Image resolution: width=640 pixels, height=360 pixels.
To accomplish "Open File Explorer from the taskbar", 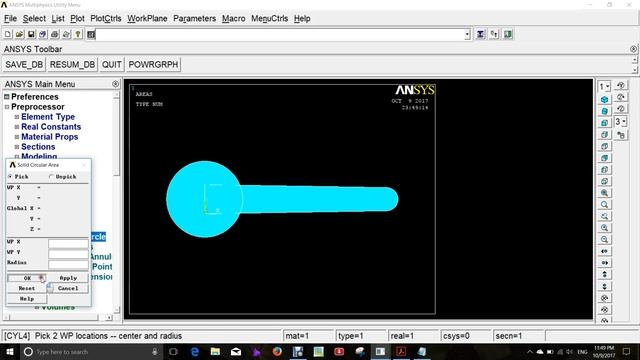I will (x=215, y=351).
